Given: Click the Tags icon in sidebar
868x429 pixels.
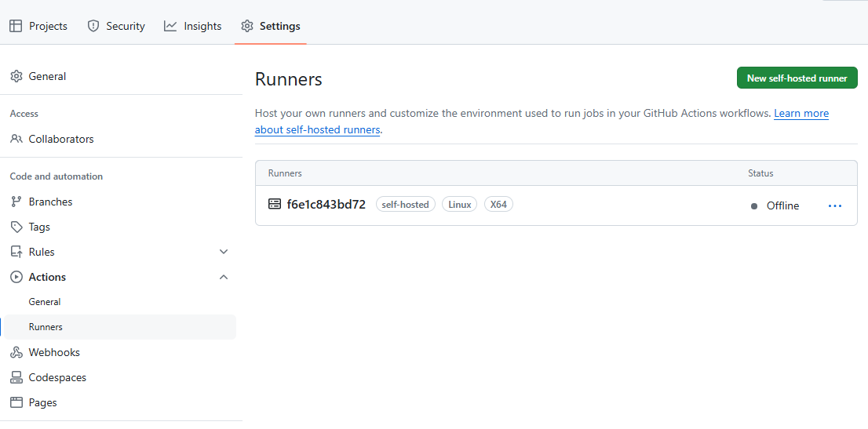Looking at the screenshot, I should (16, 227).
